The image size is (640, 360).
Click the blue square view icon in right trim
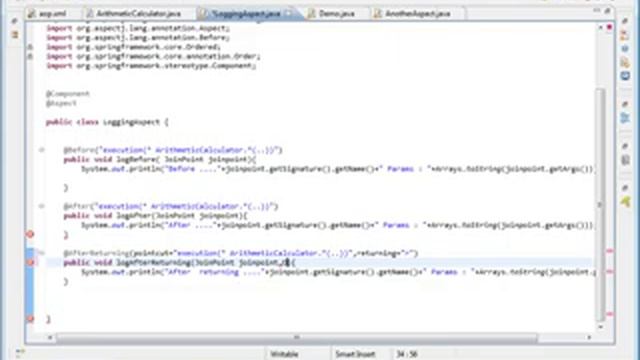pos(625,76)
